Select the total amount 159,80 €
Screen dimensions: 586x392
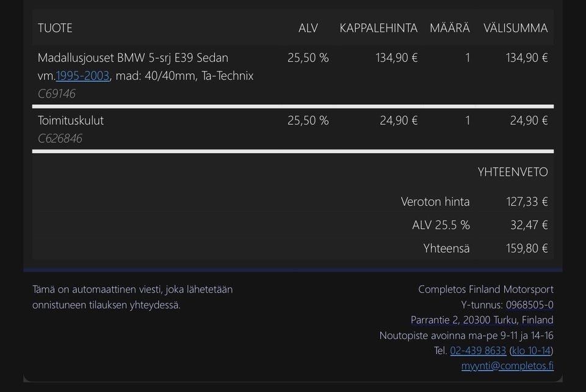coord(527,249)
